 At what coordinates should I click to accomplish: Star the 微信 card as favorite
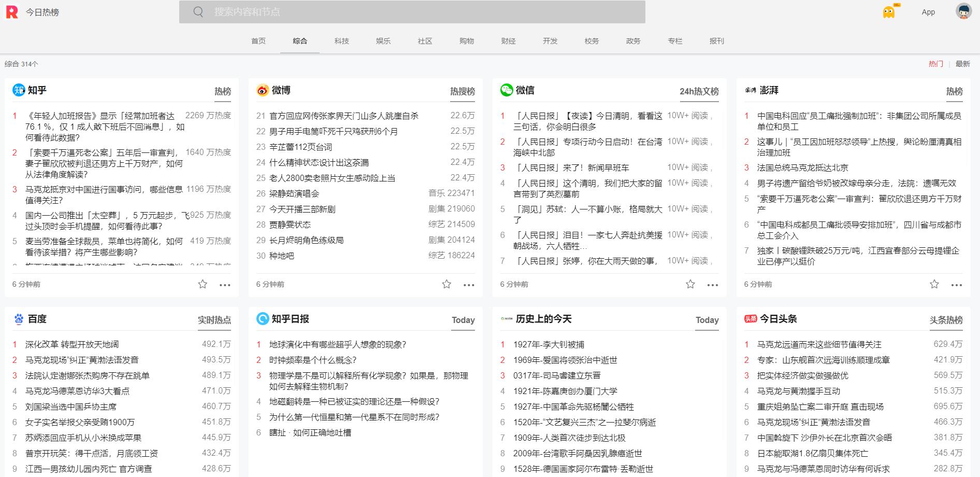coord(690,284)
